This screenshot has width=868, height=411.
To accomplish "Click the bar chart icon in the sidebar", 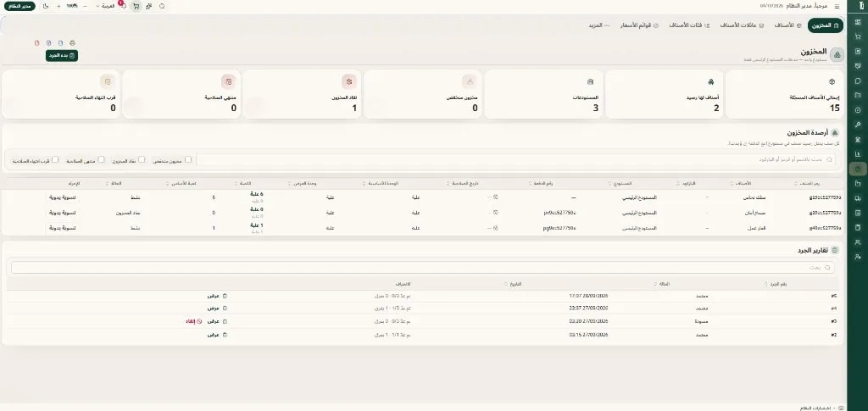I will coord(858,153).
